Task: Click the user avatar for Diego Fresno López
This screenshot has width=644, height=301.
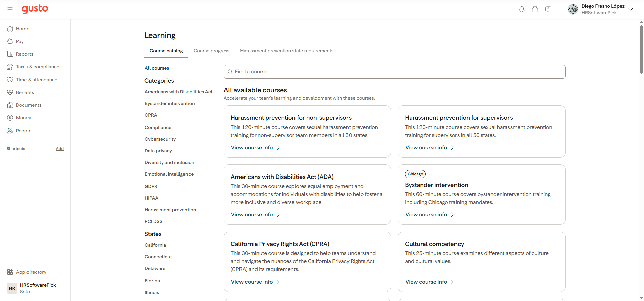Action: 573,9
